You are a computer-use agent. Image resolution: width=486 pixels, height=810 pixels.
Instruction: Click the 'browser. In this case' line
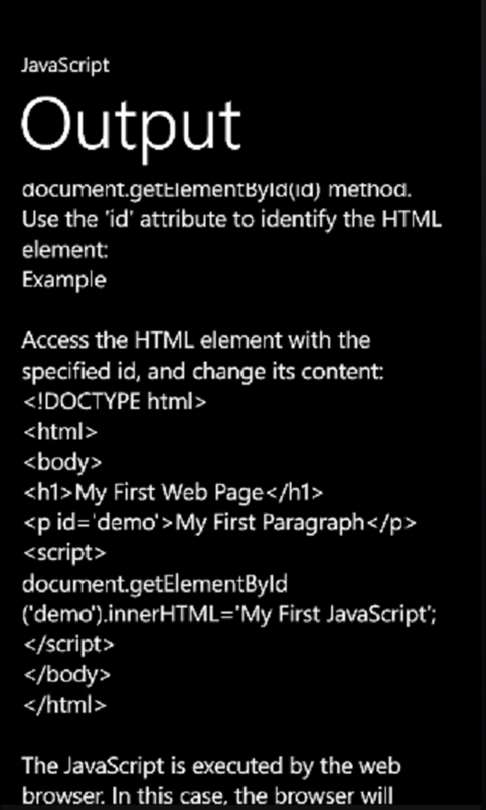pos(208,795)
